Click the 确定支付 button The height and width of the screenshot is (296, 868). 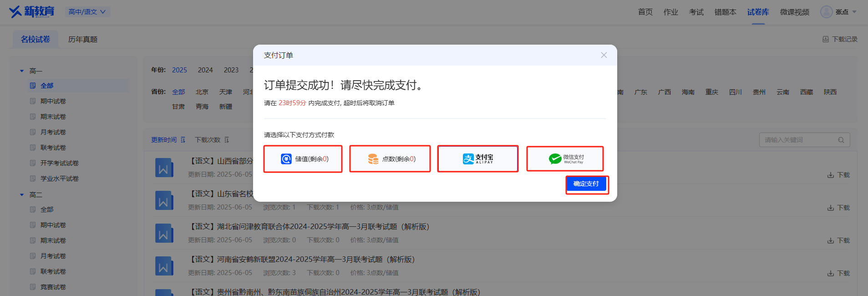[586, 184]
